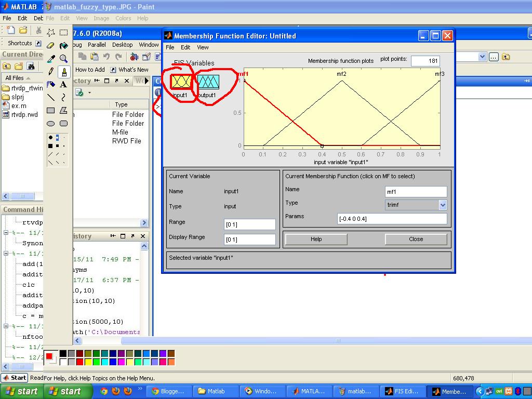Open Edit menu in Membership Function Editor
The image size is (532, 399).
(x=185, y=47)
